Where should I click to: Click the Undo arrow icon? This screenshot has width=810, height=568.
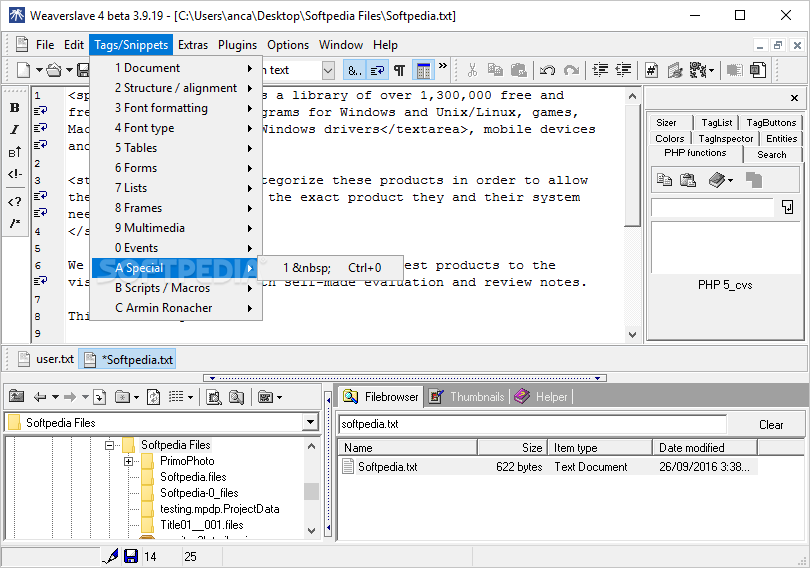[x=548, y=70]
